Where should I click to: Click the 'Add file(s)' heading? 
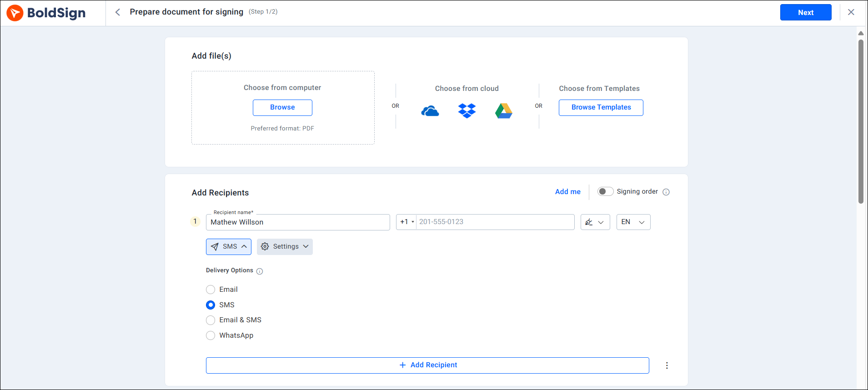tap(211, 56)
